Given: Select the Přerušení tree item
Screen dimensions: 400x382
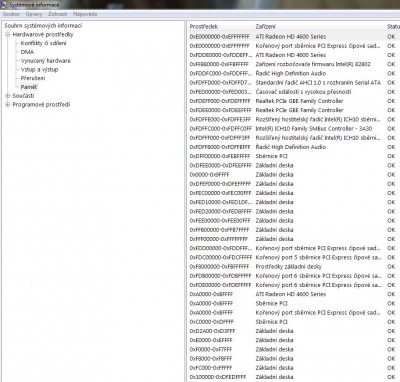Looking at the screenshot, I should point(33,78).
